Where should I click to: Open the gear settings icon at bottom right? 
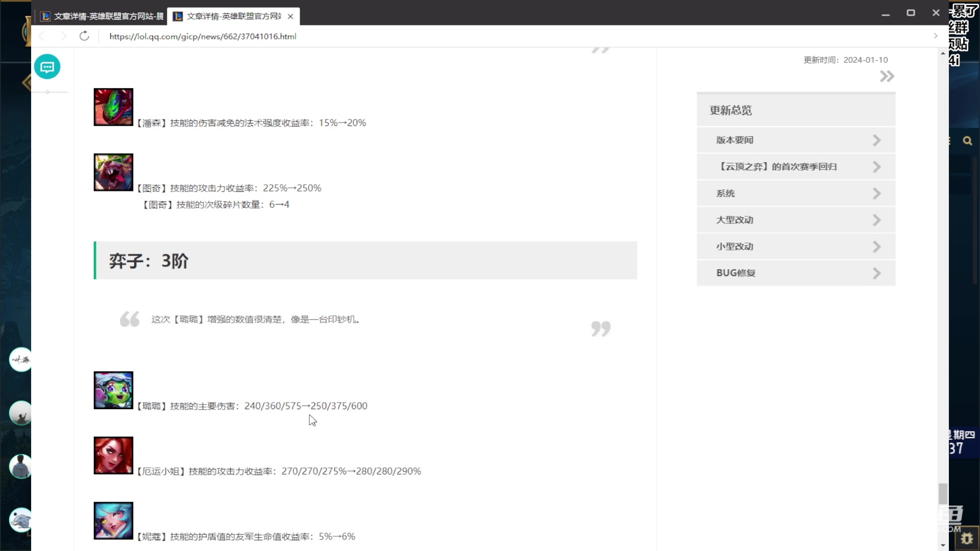pos(967,539)
